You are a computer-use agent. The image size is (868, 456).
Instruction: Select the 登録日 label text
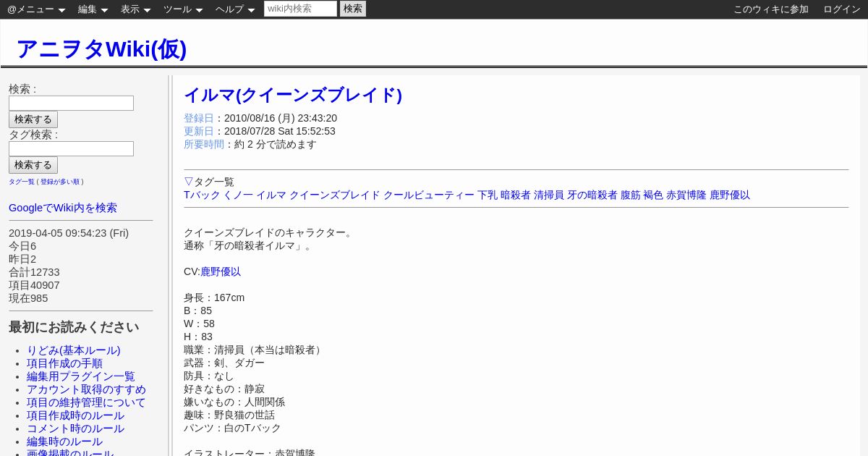click(x=199, y=118)
